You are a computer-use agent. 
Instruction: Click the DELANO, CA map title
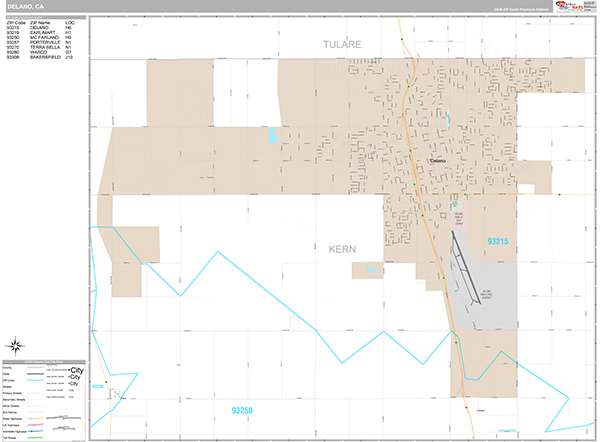(x=25, y=7)
